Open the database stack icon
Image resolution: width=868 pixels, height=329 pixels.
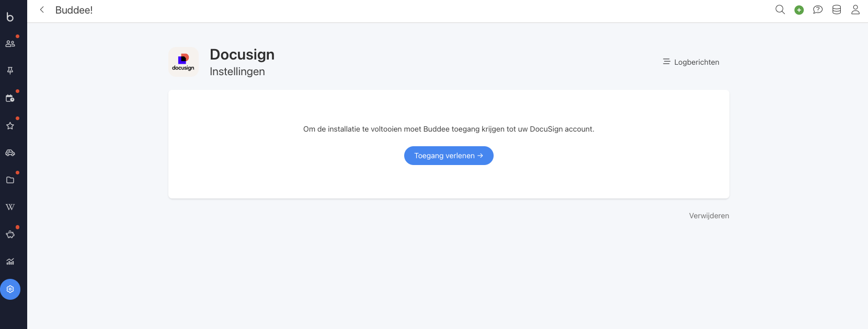tap(837, 10)
